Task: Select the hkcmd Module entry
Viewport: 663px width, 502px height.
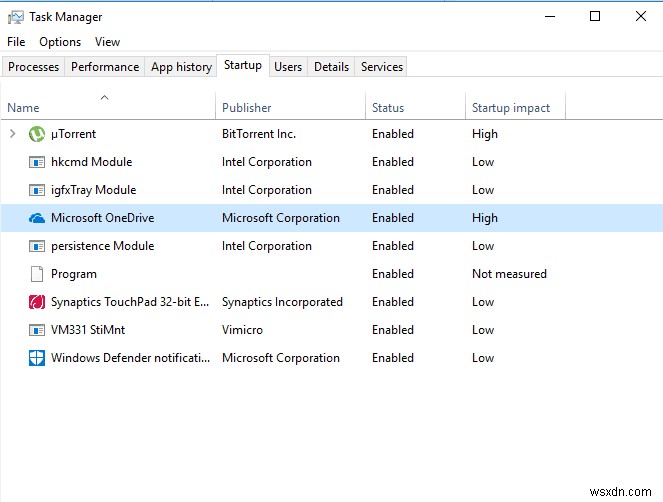Action: [92, 162]
